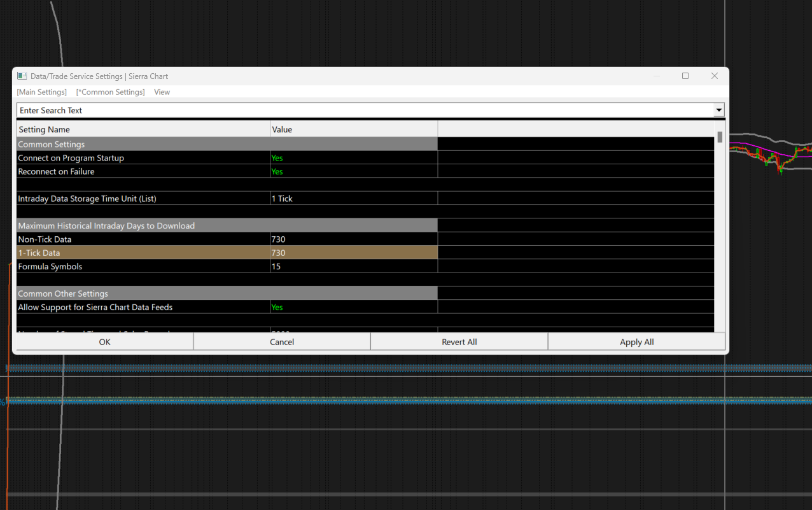Click the settings list vertical scrollbar thumb
Image resolution: width=812 pixels, height=510 pixels.
click(720, 136)
